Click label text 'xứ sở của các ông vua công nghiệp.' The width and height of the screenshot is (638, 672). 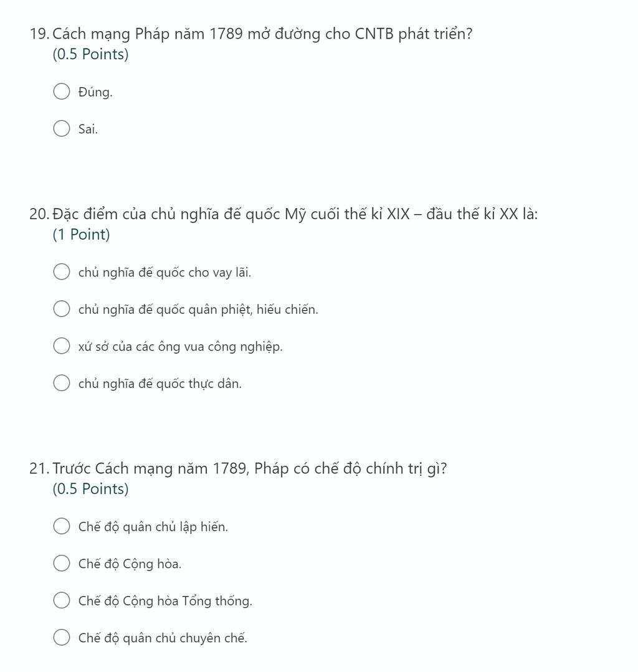[181, 347]
